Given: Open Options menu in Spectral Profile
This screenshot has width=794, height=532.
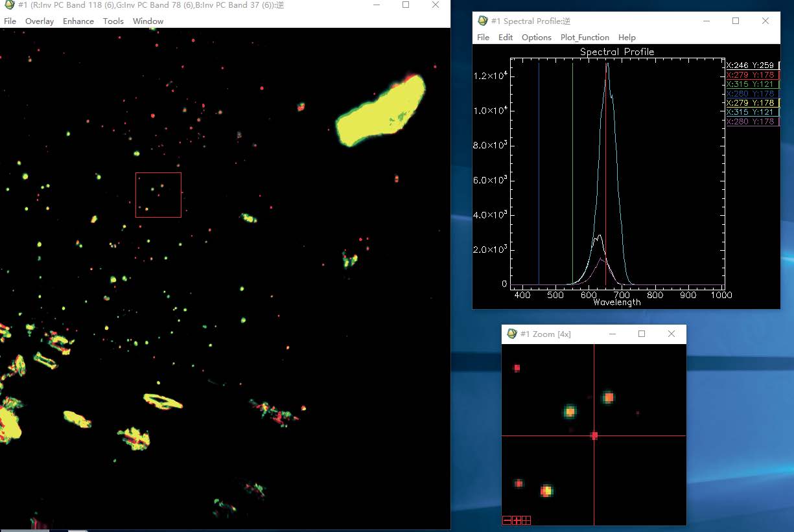Looking at the screenshot, I should [537, 38].
